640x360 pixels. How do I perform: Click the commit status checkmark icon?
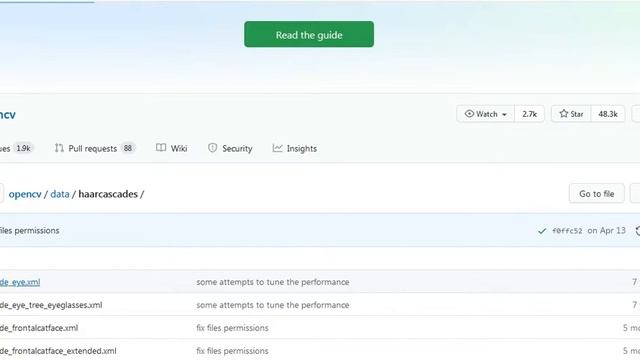542,231
